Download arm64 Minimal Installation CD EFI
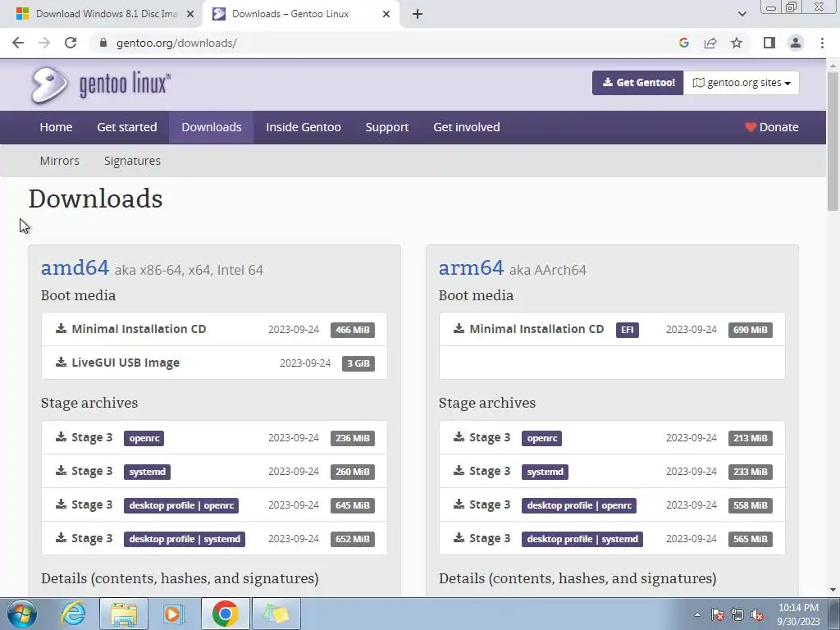 point(612,330)
